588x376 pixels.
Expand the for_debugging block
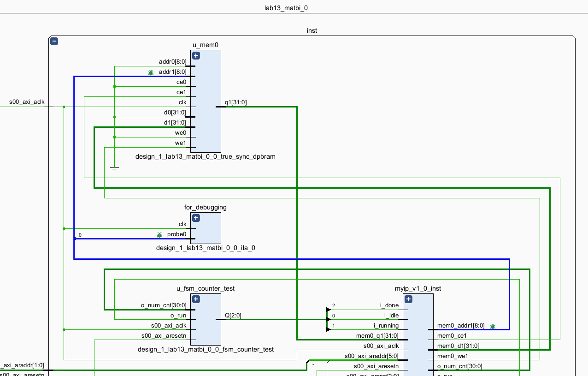(x=196, y=218)
